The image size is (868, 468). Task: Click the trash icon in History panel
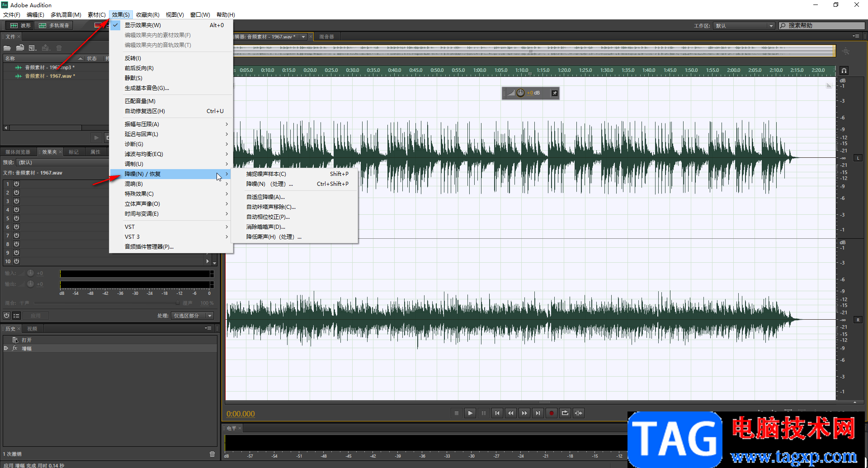(x=212, y=454)
